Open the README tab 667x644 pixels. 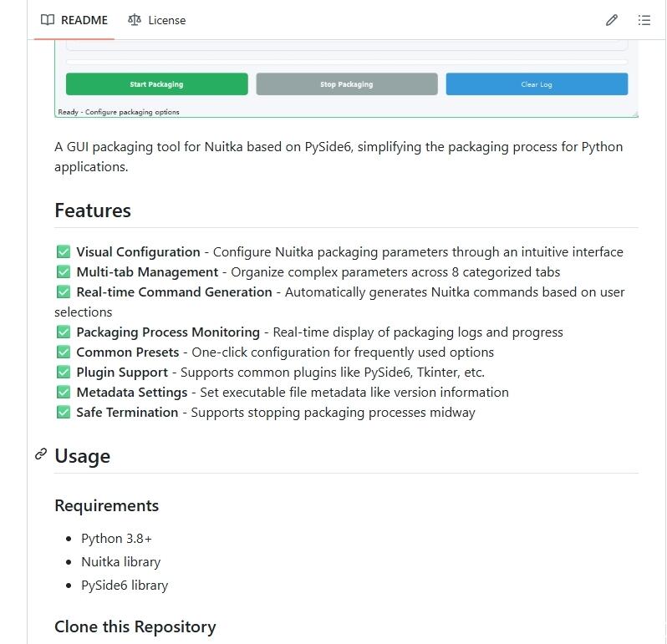[x=74, y=20]
